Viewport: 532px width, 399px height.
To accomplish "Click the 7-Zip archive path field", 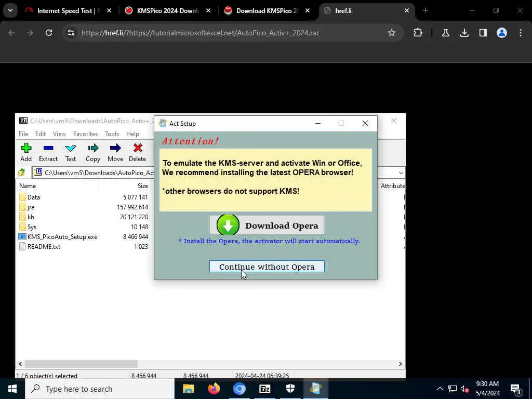I will (x=94, y=172).
